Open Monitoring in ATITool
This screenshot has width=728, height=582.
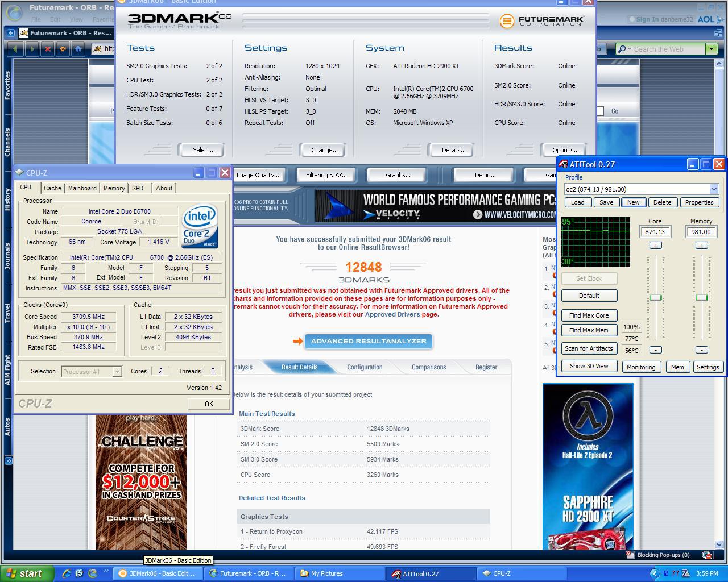coord(641,367)
